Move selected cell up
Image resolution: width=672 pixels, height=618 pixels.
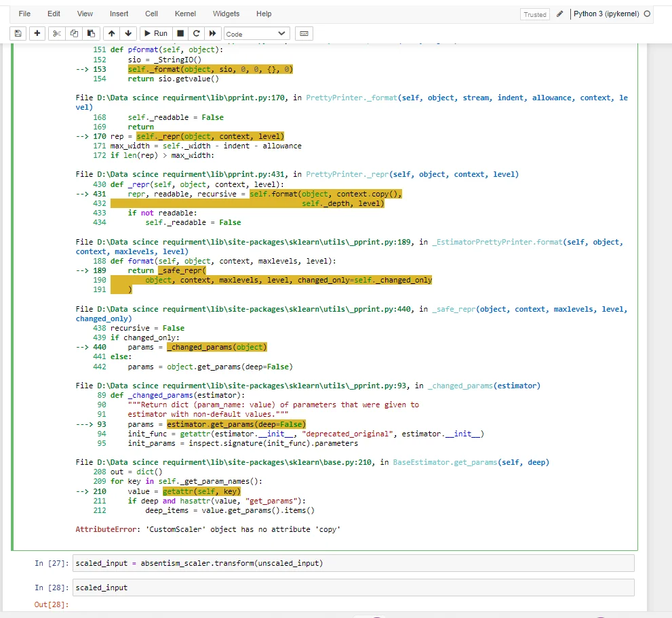(111, 33)
